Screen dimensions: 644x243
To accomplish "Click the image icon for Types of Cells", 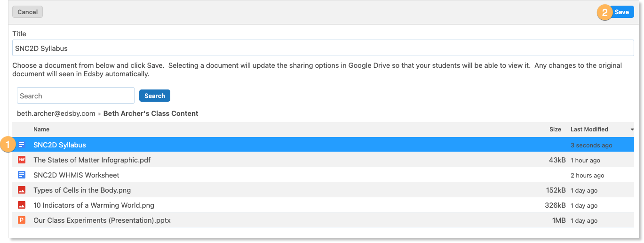I will (22, 190).
